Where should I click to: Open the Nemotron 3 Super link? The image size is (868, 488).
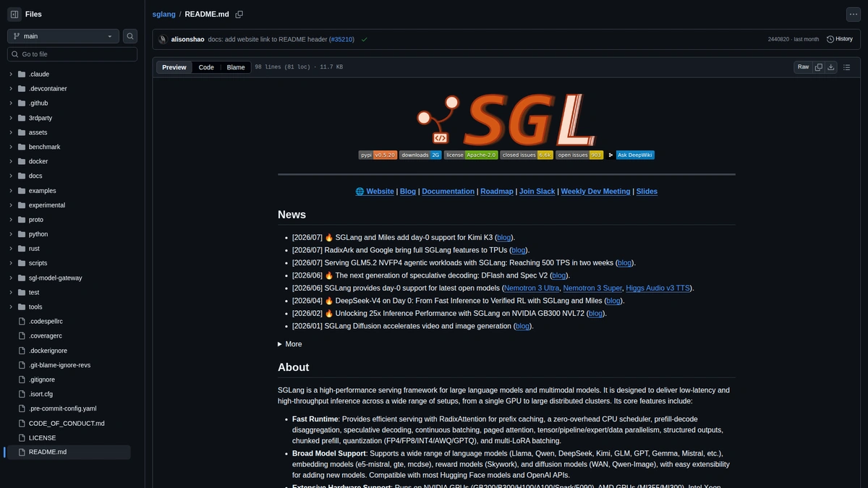pyautogui.click(x=592, y=288)
